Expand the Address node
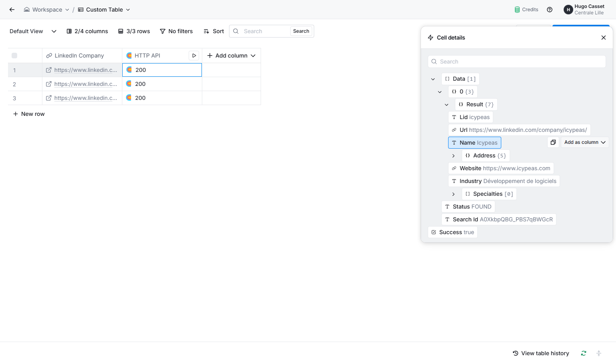The height and width of the screenshot is (364, 616). (453, 156)
